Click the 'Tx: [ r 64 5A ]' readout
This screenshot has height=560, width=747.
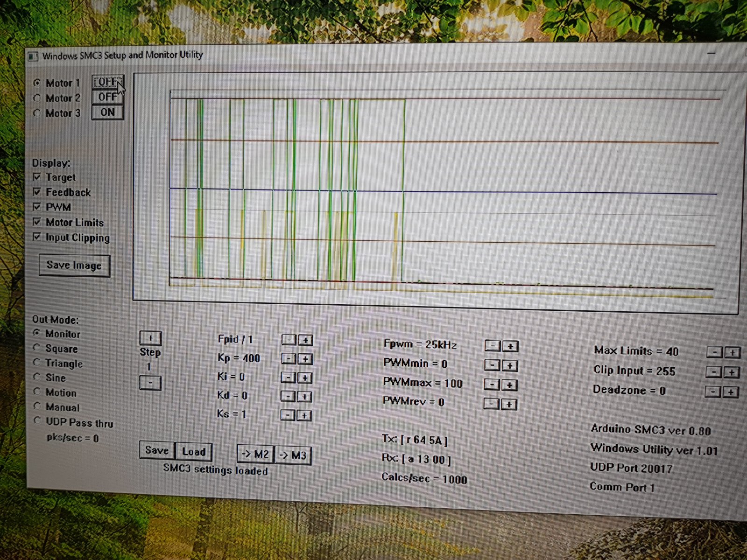coord(415,440)
